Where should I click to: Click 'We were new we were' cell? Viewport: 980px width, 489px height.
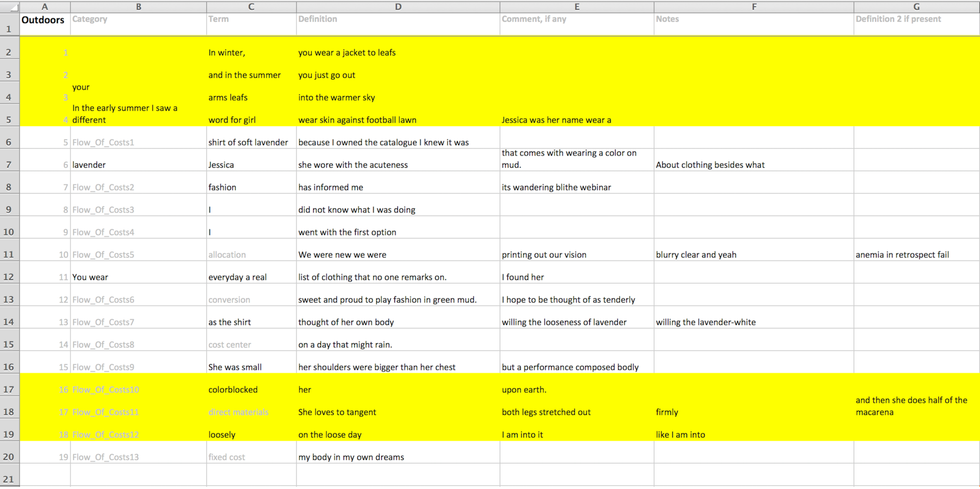[398, 250]
